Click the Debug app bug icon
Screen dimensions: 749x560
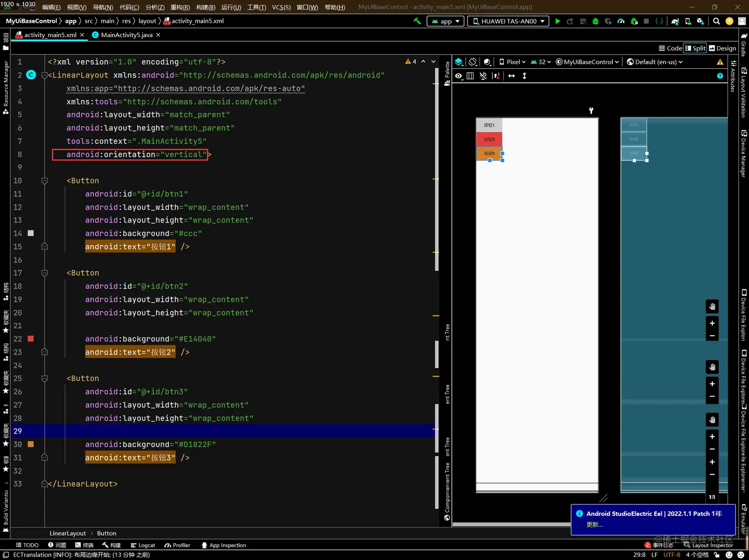point(595,21)
